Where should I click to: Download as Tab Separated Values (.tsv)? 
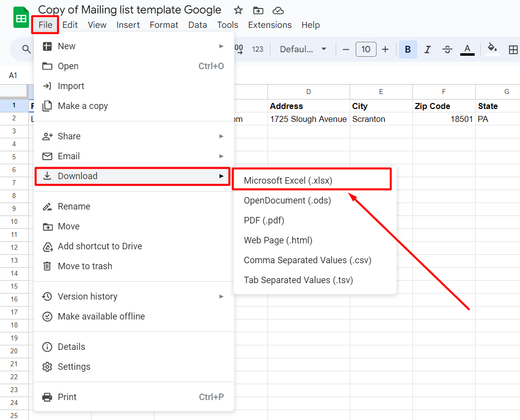315,280
